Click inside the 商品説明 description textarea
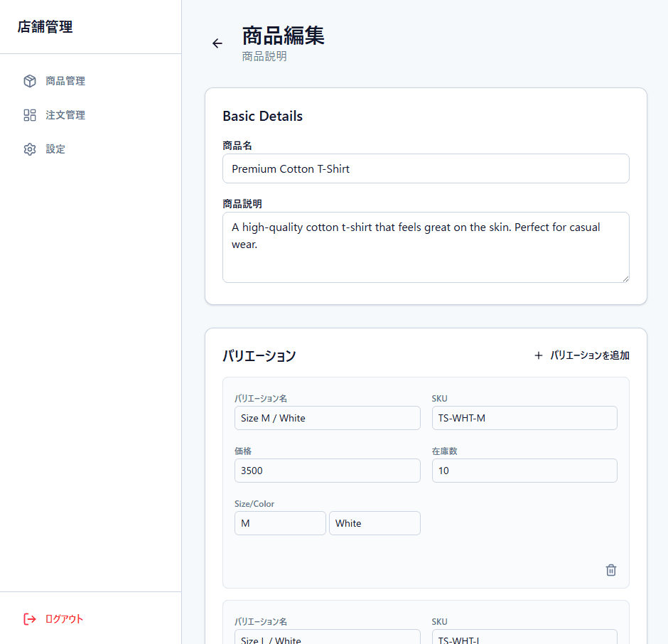668x644 pixels. pyautogui.click(x=426, y=245)
